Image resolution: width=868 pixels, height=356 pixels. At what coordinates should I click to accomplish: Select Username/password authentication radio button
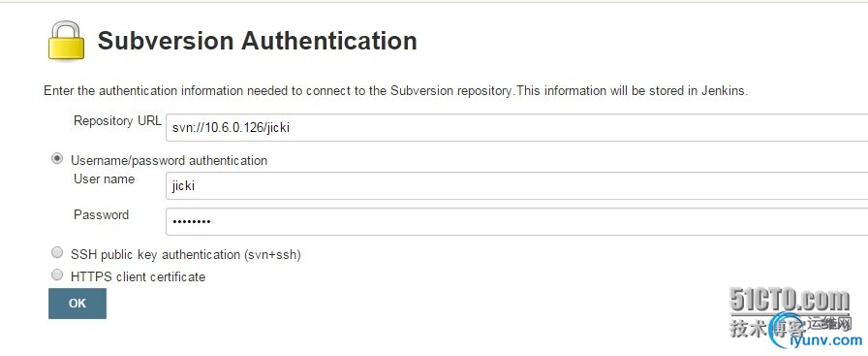pos(57,158)
